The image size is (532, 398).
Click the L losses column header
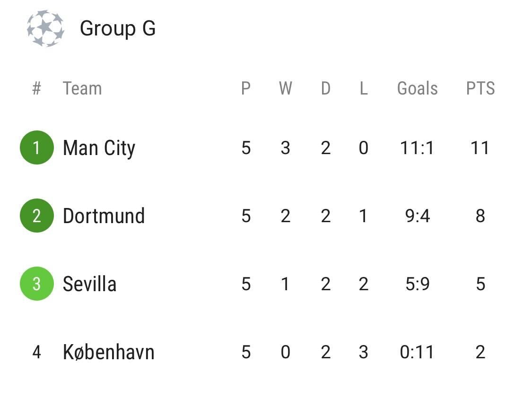(x=363, y=88)
